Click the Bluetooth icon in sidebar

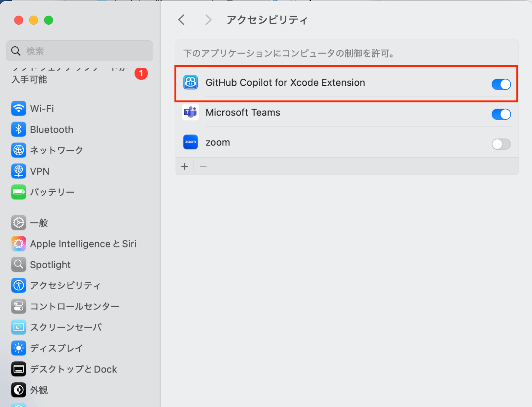19,130
